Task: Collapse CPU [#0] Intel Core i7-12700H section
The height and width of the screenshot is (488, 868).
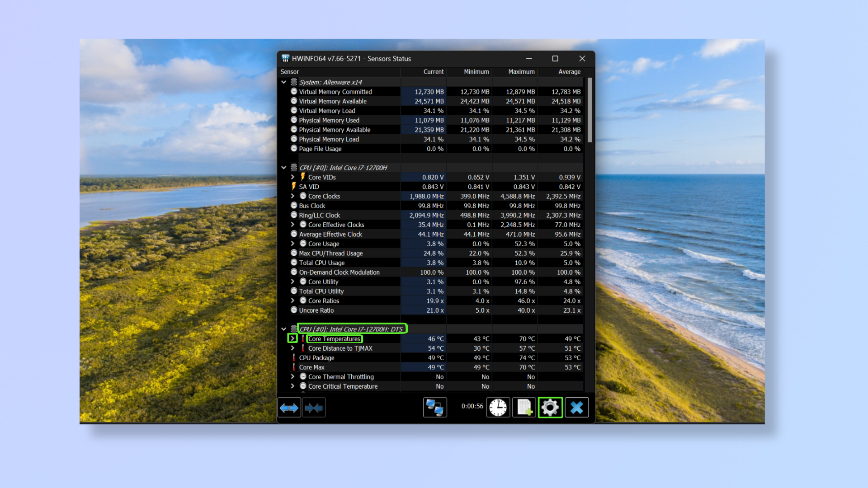Action: click(x=284, y=168)
